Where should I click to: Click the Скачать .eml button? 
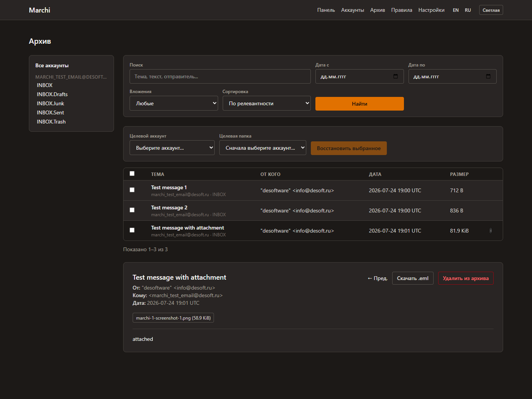[x=413, y=278]
